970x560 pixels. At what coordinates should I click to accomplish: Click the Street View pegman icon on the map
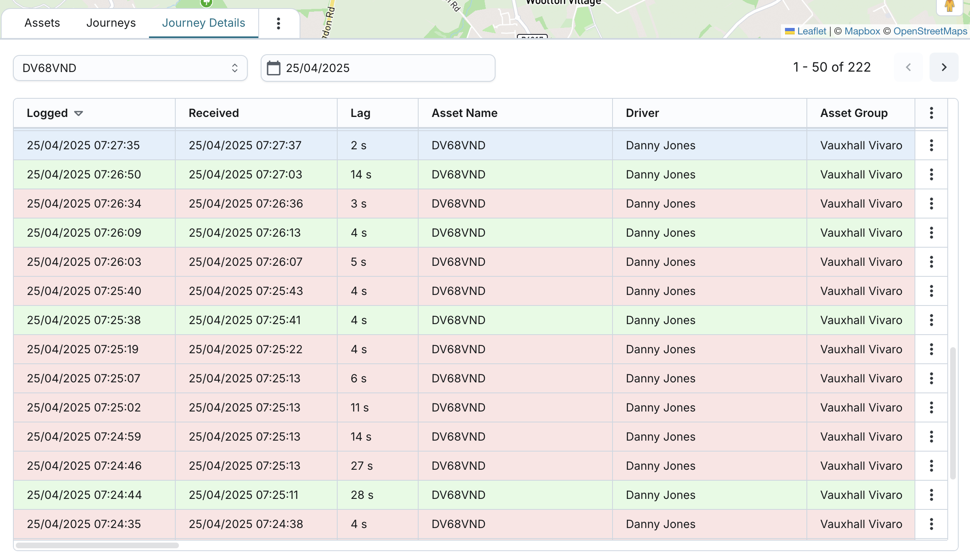point(949,6)
